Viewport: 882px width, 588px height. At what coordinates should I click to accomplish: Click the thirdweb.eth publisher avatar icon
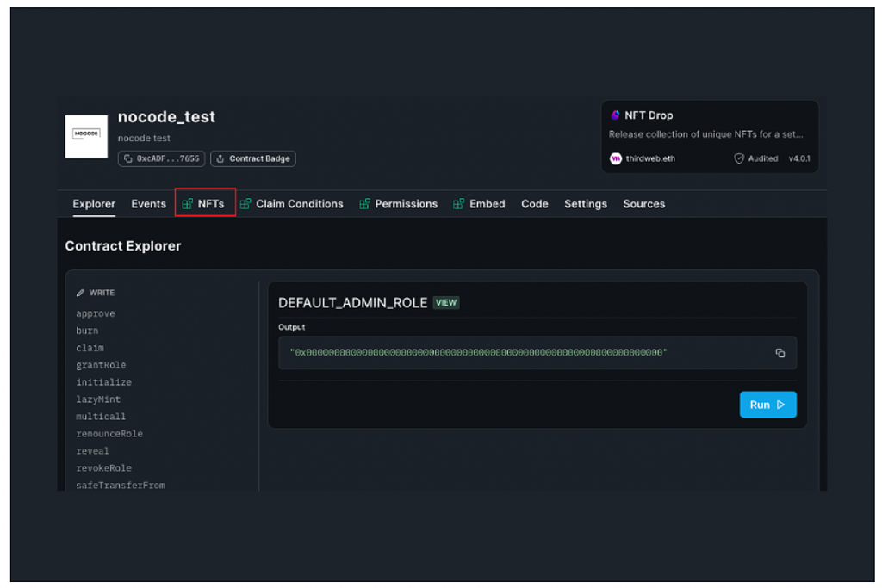616,158
